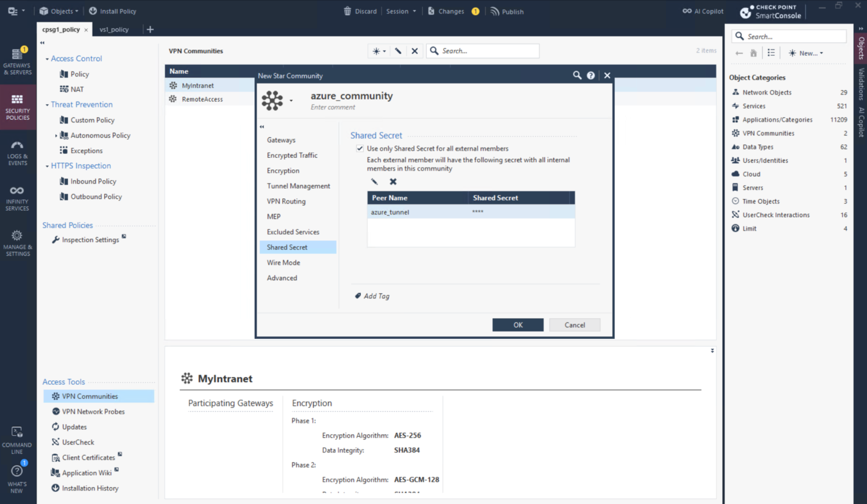
Task: Click the search magnifier in dialog title bar
Action: (x=577, y=76)
